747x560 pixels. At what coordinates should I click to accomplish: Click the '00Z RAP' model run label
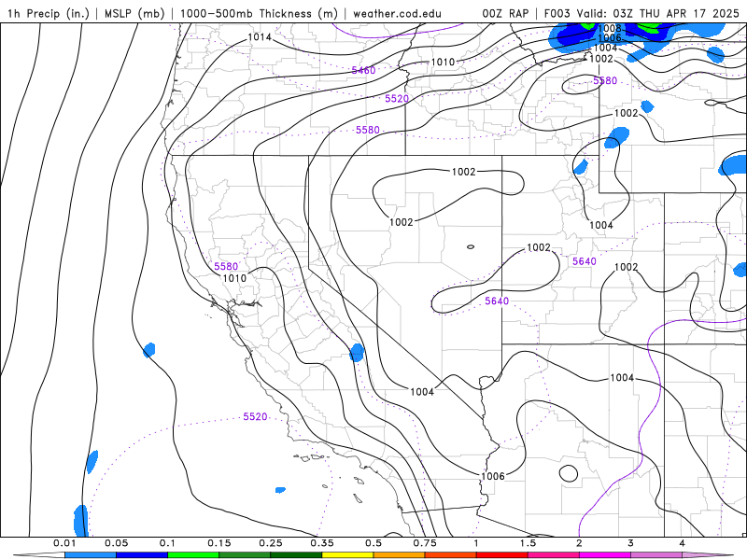(x=505, y=13)
